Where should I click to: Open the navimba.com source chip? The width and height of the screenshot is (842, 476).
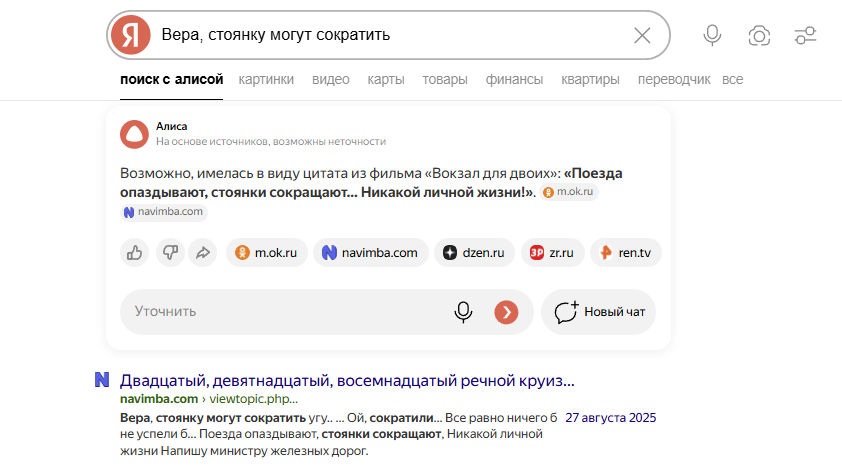pyautogui.click(x=371, y=253)
